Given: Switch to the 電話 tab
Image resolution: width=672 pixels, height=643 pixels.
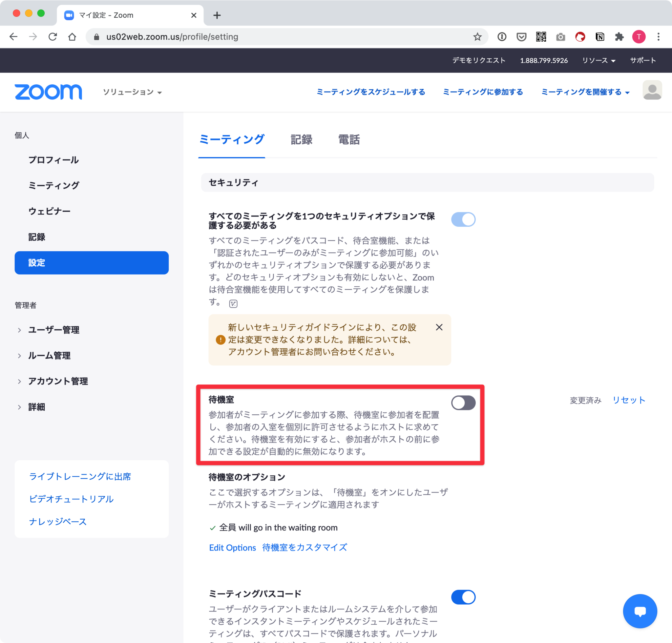Looking at the screenshot, I should click(349, 140).
